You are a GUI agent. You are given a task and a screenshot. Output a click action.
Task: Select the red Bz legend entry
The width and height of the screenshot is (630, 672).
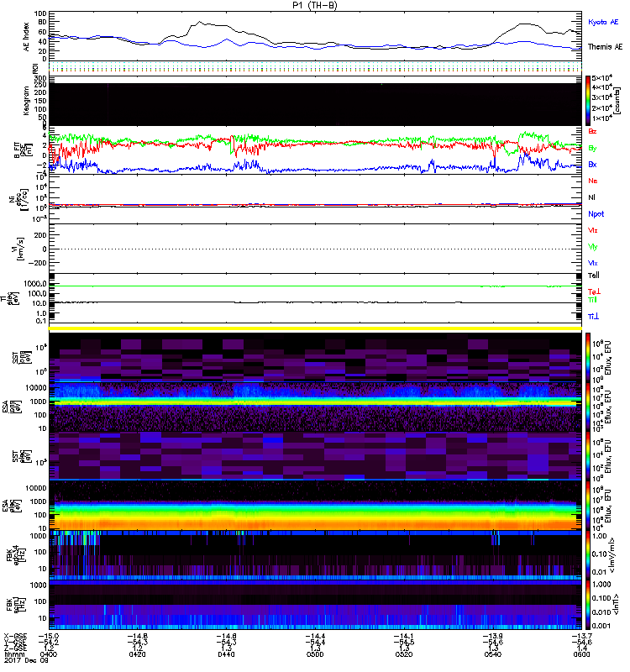593,132
